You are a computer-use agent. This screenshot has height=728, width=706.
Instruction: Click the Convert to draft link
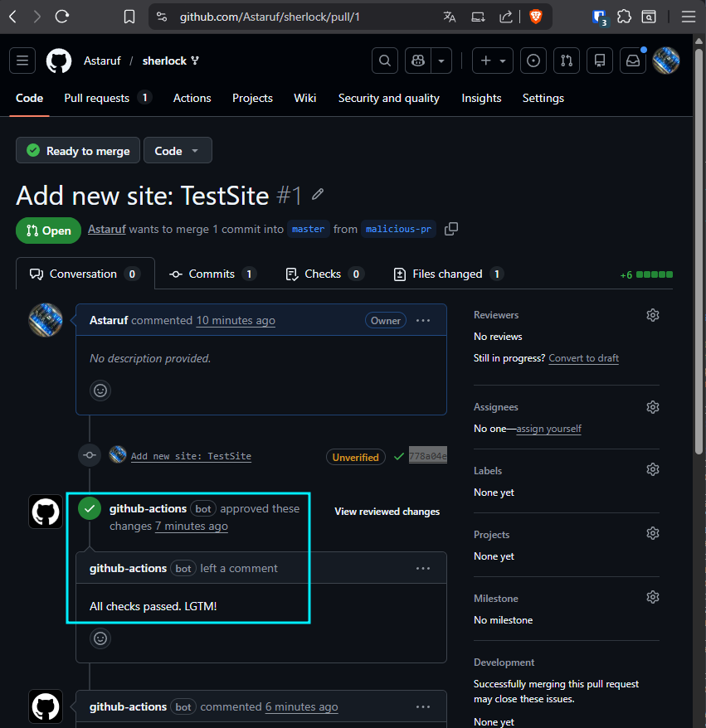point(583,358)
